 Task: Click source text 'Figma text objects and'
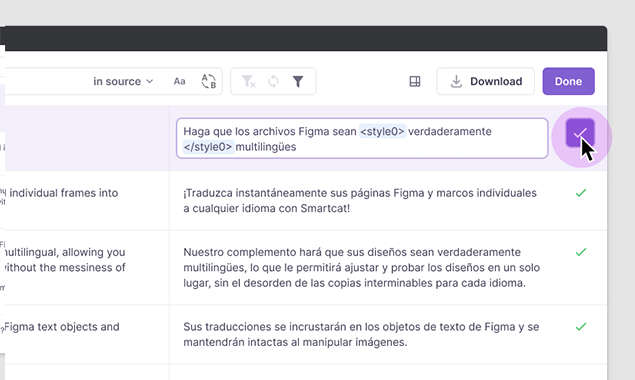(62, 327)
